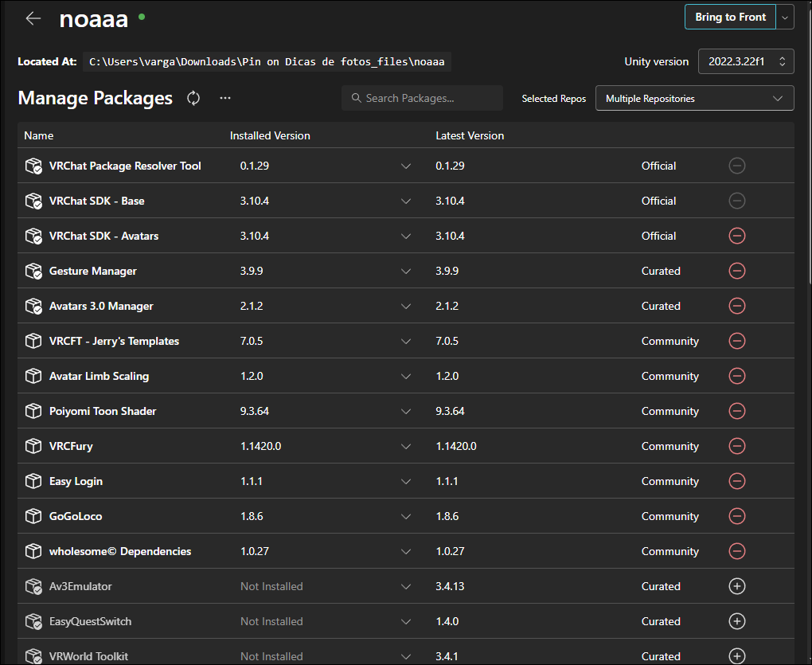Remove Easy Login package
The width and height of the screenshot is (812, 665).
click(736, 481)
